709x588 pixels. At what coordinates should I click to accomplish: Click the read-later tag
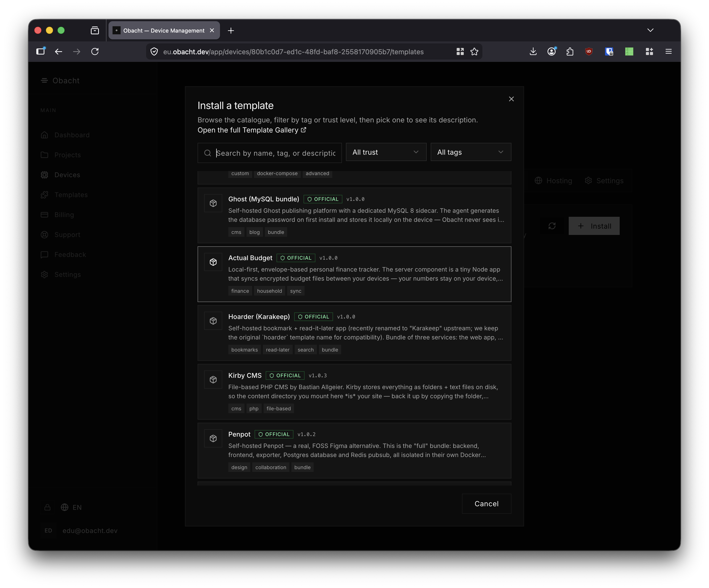click(278, 350)
